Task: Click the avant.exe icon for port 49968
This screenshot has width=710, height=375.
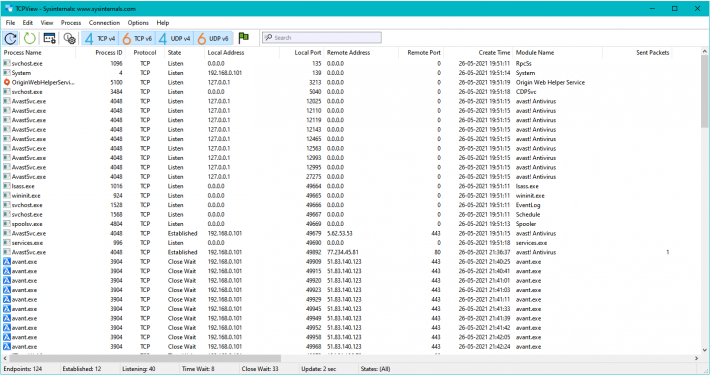Action: coord(6,346)
